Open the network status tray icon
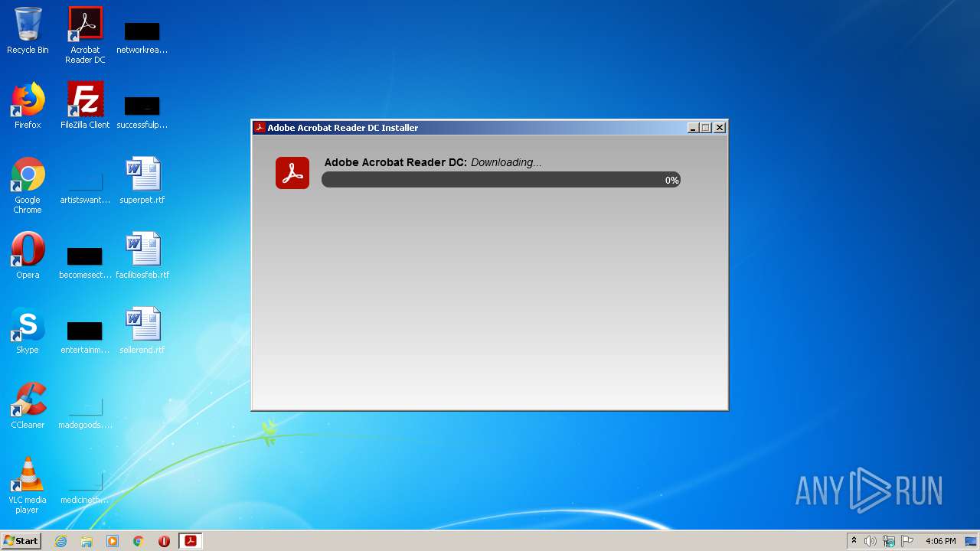 (889, 541)
